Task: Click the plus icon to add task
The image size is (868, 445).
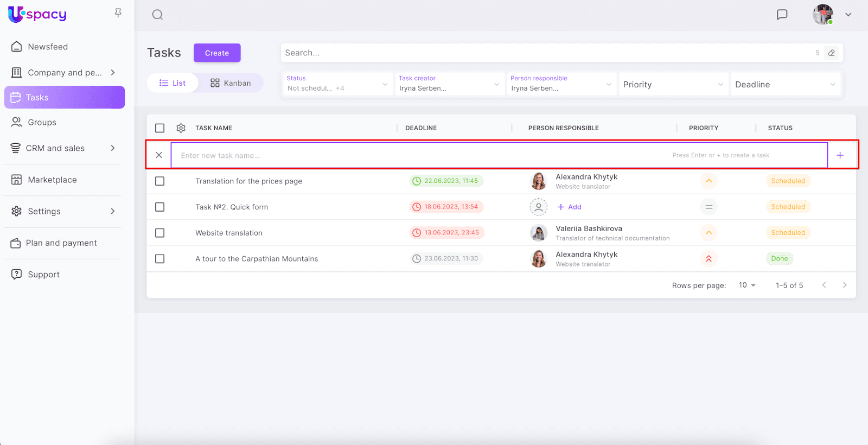Action: coord(840,155)
